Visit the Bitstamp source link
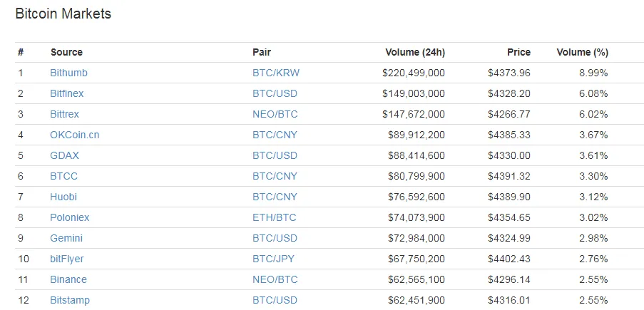The width and height of the screenshot is (644, 310). pyautogui.click(x=70, y=300)
